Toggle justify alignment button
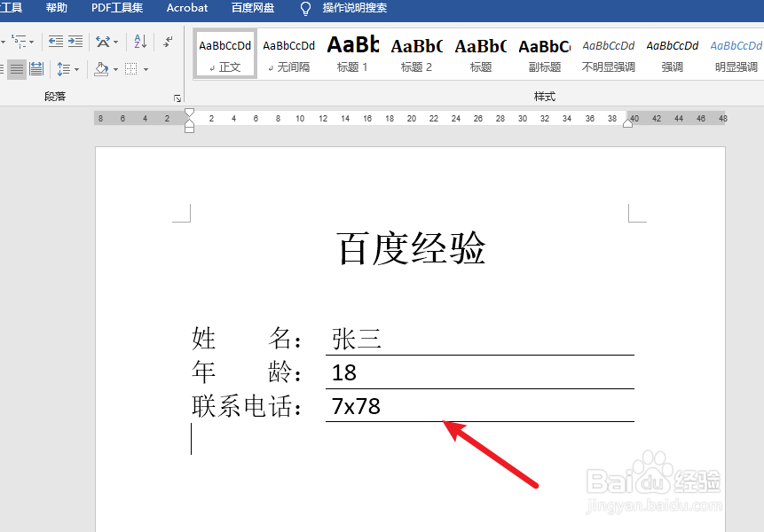This screenshot has width=764, height=532. pyautogui.click(x=17, y=69)
